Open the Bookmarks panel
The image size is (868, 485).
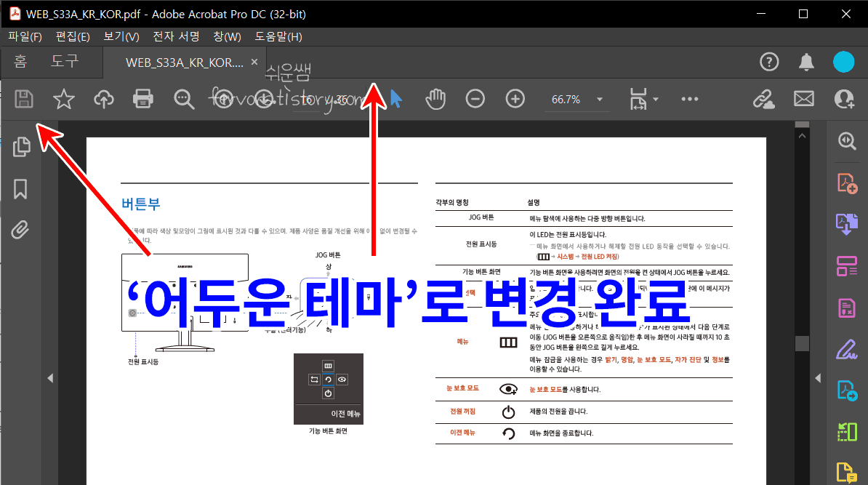point(21,188)
